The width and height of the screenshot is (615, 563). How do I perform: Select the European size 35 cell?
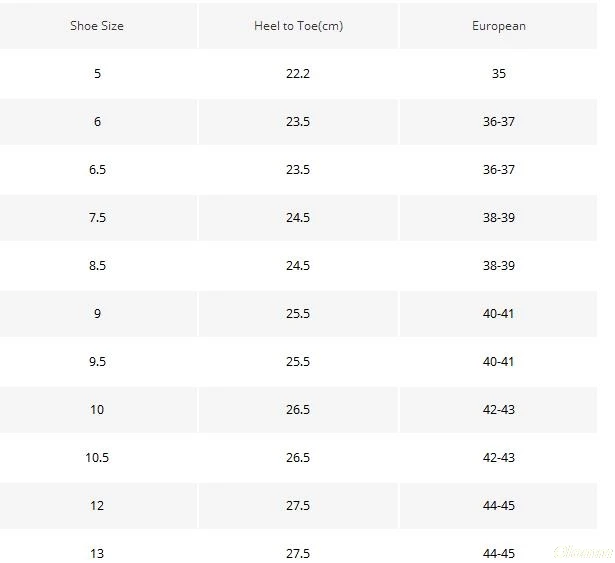pos(498,74)
